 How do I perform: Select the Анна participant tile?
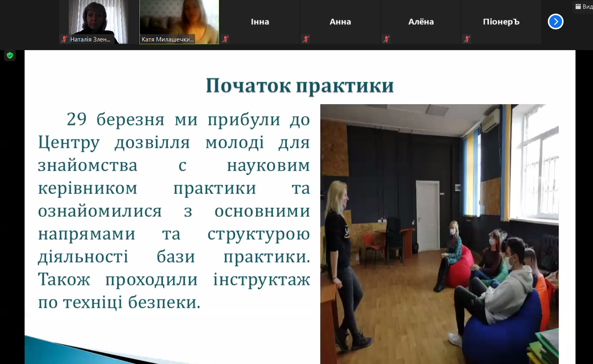[x=340, y=22]
